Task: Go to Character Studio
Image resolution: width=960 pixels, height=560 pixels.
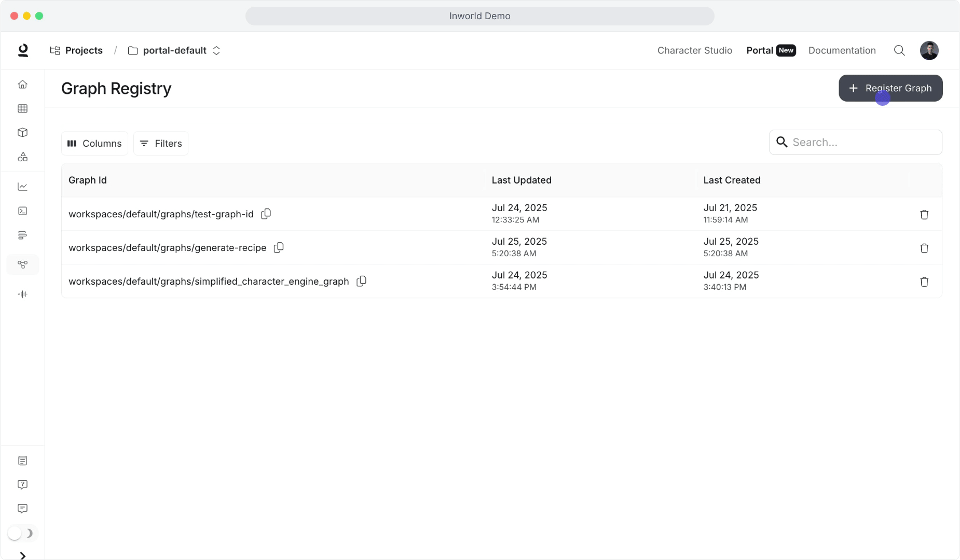Action: [695, 50]
